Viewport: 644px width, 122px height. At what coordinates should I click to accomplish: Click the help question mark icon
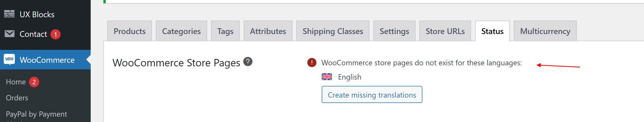[x=248, y=62]
